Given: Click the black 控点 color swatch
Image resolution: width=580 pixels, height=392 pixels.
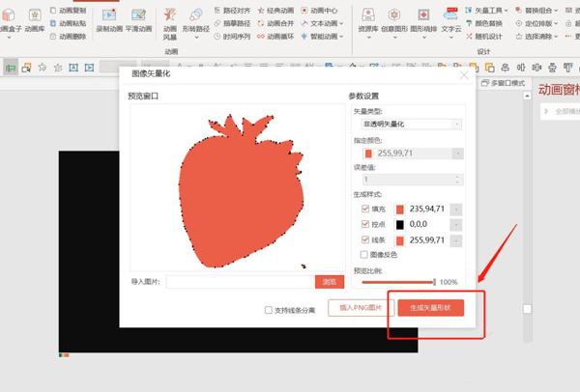Looking at the screenshot, I should 400,225.
